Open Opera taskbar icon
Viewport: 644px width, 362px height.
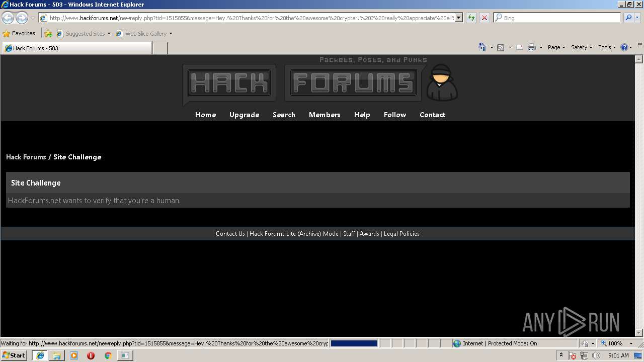pyautogui.click(x=91, y=355)
